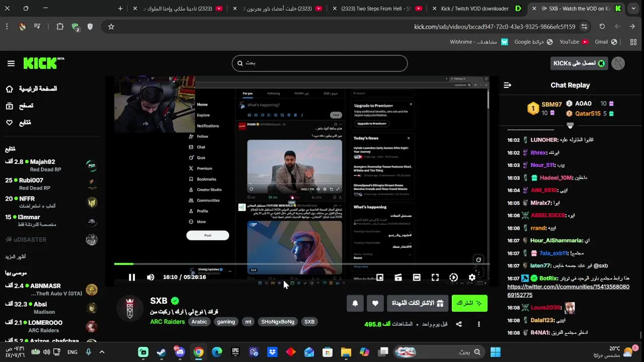Open Discord from the taskbar
644x362 pixels.
tap(180, 352)
